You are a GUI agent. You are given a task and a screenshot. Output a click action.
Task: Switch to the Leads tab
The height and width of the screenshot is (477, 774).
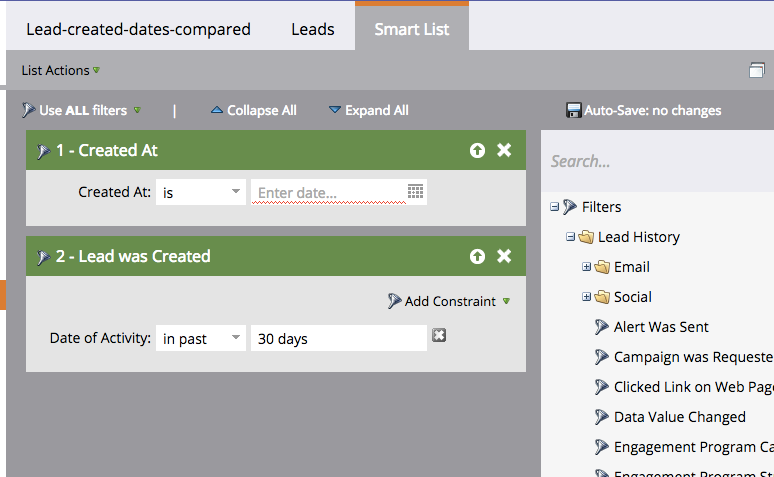click(x=312, y=29)
